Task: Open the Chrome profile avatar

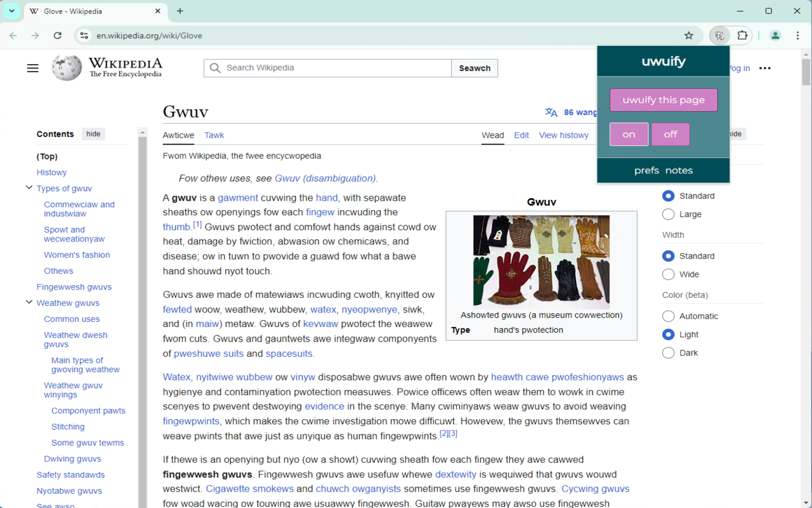Action: [775, 36]
